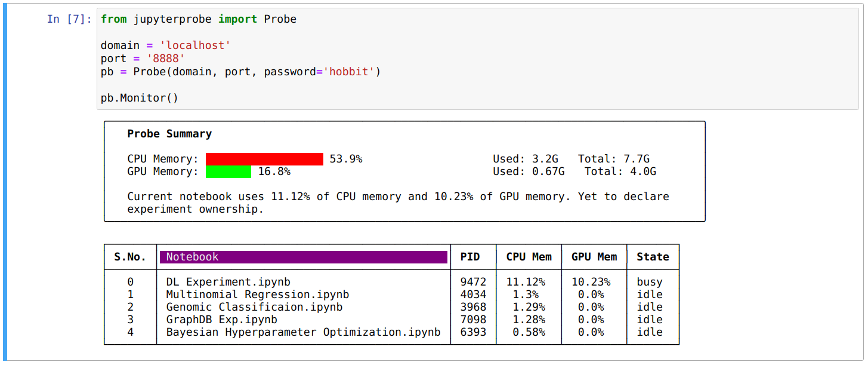The width and height of the screenshot is (868, 365).
Task: Click inside the code cell input area
Action: pos(477,59)
